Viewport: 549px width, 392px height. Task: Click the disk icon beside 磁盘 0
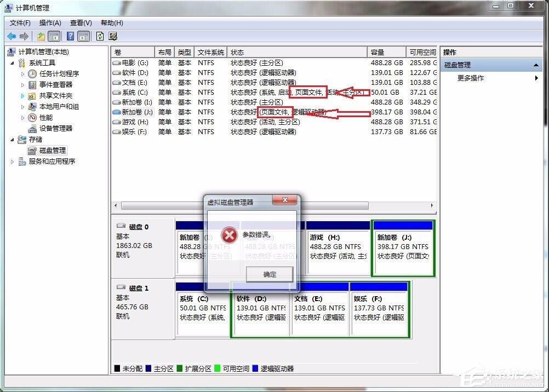coord(121,226)
